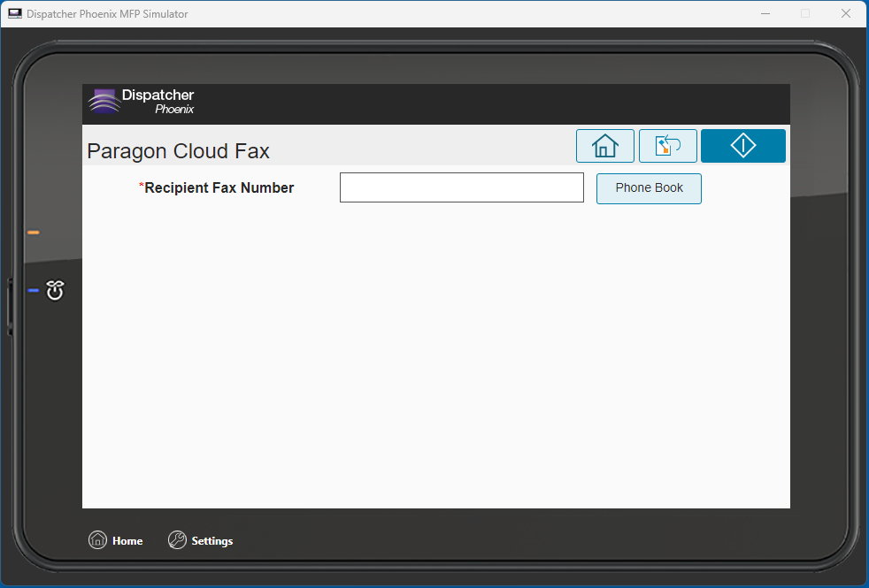Click the Paragon Cloud Fax heading

point(179,151)
